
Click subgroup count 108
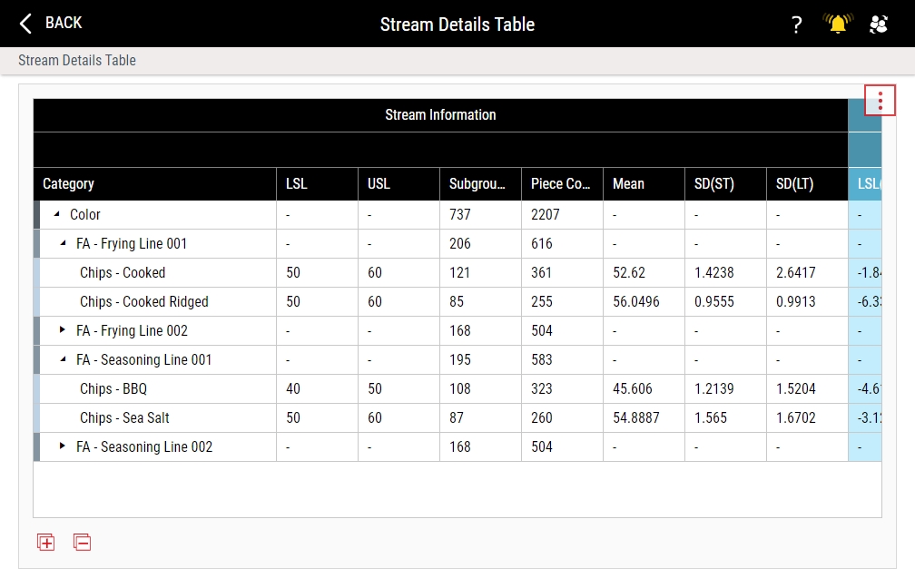460,388
